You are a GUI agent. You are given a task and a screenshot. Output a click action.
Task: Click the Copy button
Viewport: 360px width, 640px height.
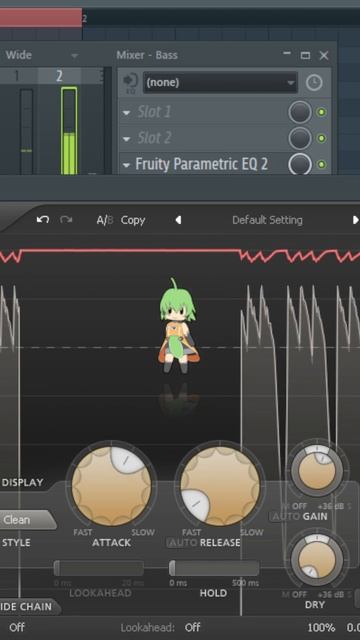point(133,220)
